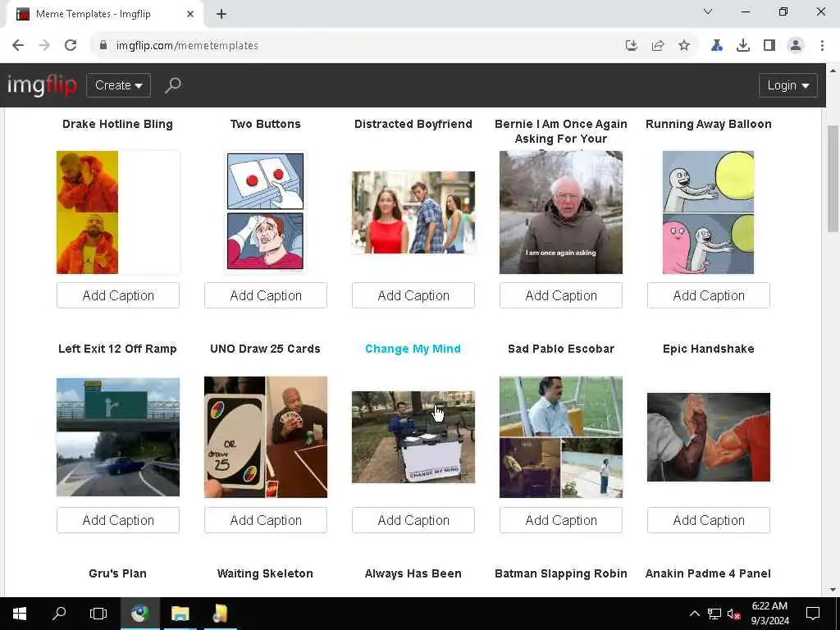Viewport: 840px width, 630px height.
Task: Open the Change My Mind title link
Action: (413, 349)
